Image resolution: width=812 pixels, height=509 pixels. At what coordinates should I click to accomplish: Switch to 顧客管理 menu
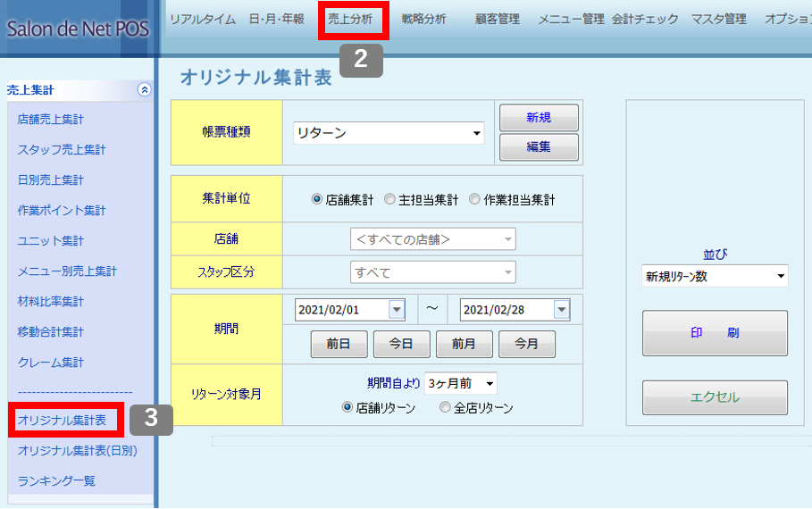(x=498, y=19)
